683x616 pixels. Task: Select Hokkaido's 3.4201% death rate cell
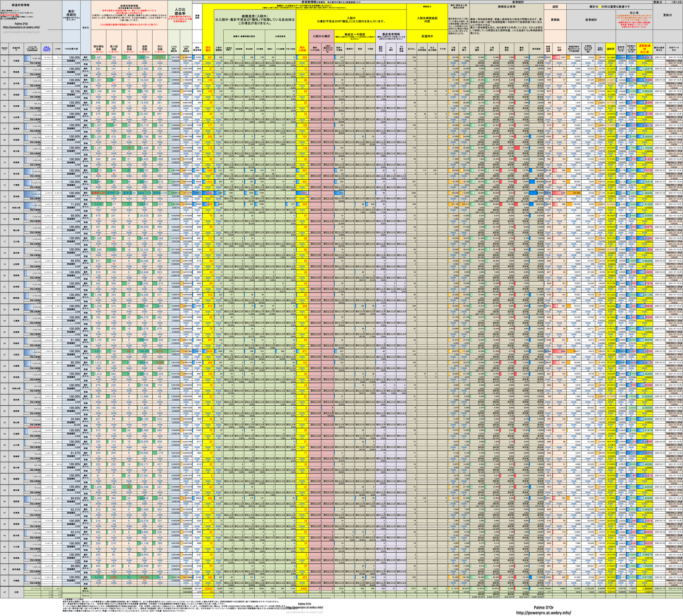pos(645,57)
